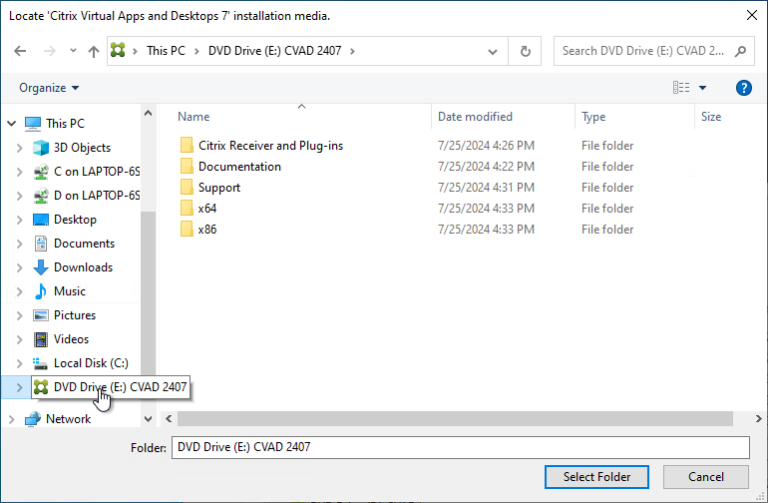Image resolution: width=768 pixels, height=503 pixels.
Task: Click the search magnifier icon
Action: [x=740, y=51]
